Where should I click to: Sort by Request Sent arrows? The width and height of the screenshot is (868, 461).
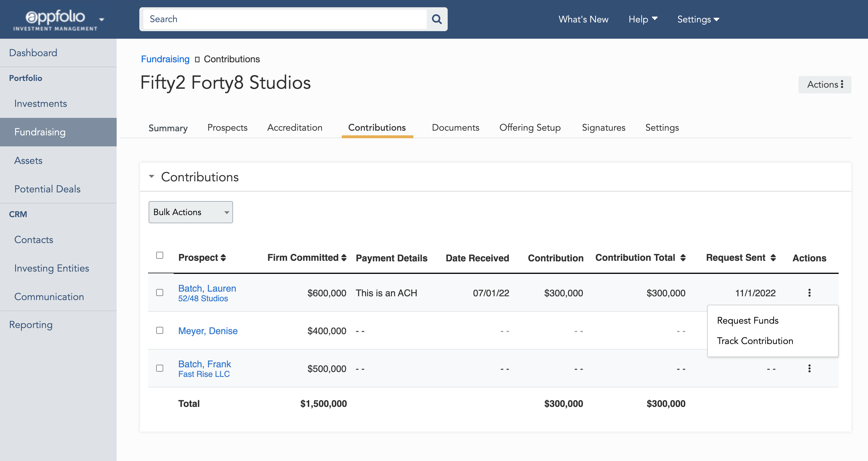773,258
